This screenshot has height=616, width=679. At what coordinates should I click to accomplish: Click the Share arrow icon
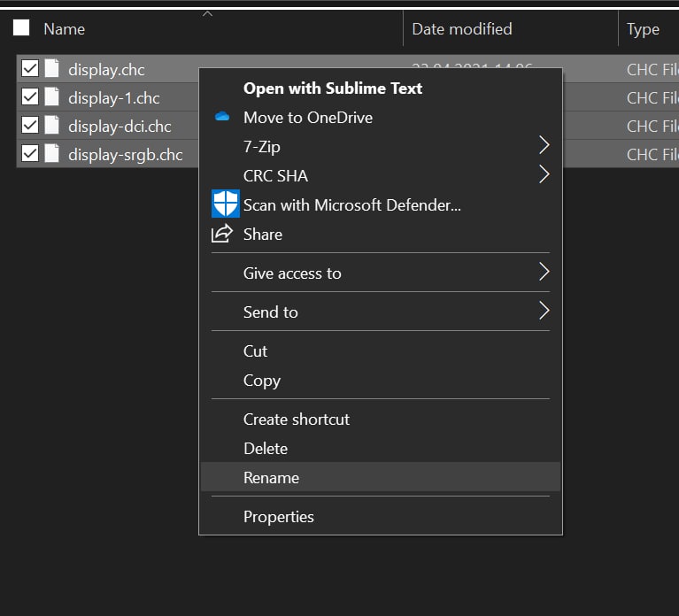[221, 234]
